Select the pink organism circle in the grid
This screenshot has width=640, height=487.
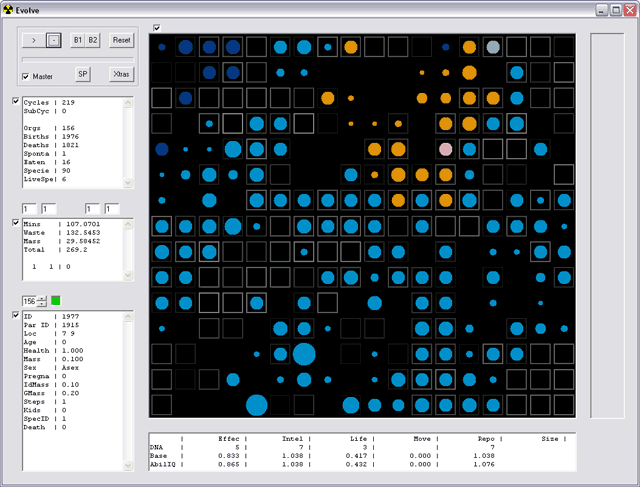[x=445, y=149]
